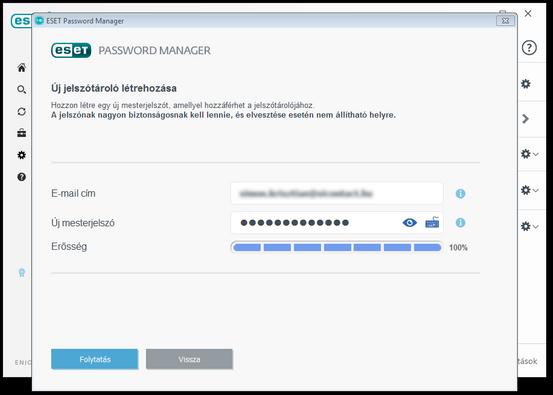Expand the bottom gear dropdown on right
This screenshot has height=395, width=553.
click(530, 226)
